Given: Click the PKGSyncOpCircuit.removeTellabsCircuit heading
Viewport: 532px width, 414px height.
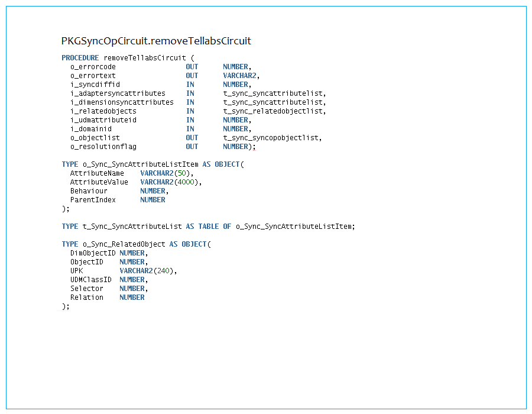Looking at the screenshot, I should click(x=156, y=41).
